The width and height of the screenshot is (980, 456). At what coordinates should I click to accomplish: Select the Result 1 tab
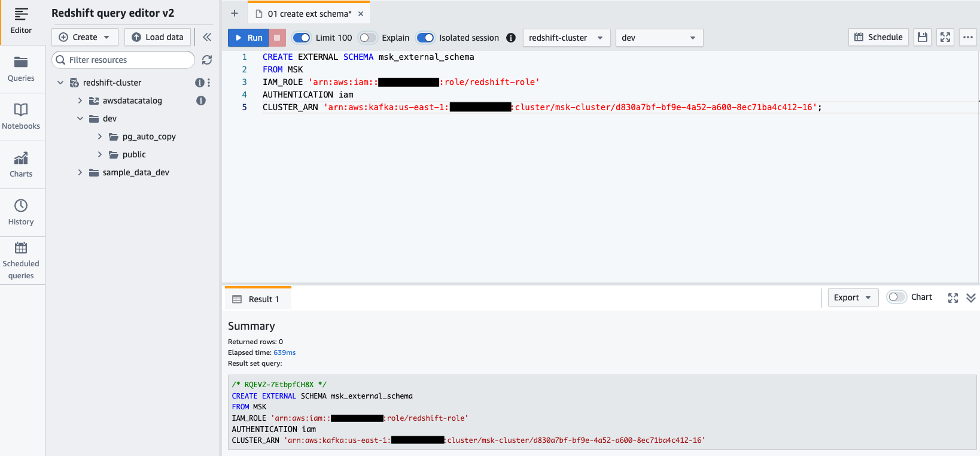258,299
